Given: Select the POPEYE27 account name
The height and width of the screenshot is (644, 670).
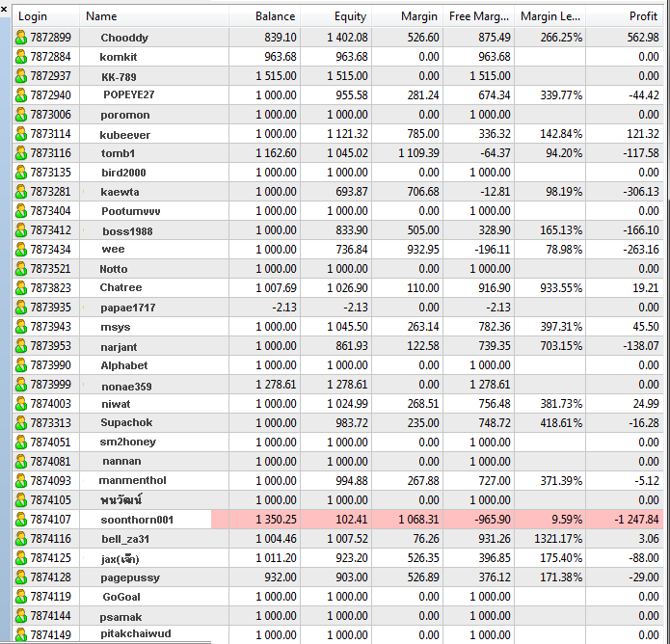Looking at the screenshot, I should coord(128,94).
